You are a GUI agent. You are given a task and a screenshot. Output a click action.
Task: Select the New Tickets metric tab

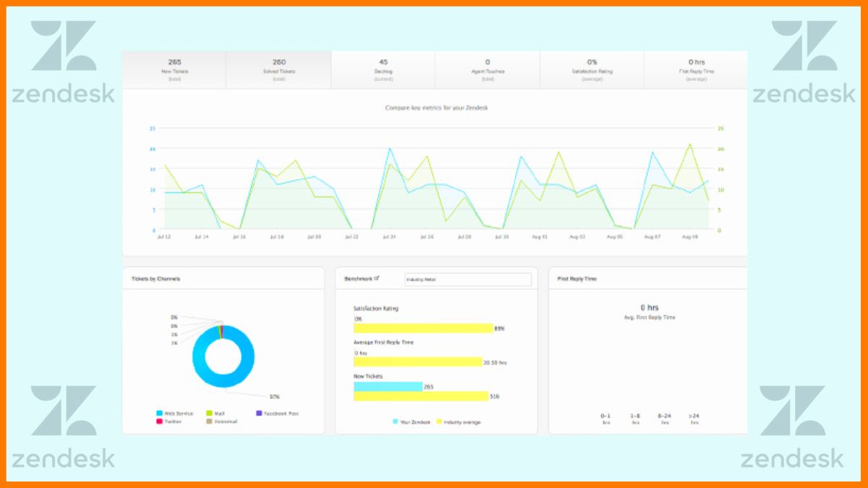[174, 70]
